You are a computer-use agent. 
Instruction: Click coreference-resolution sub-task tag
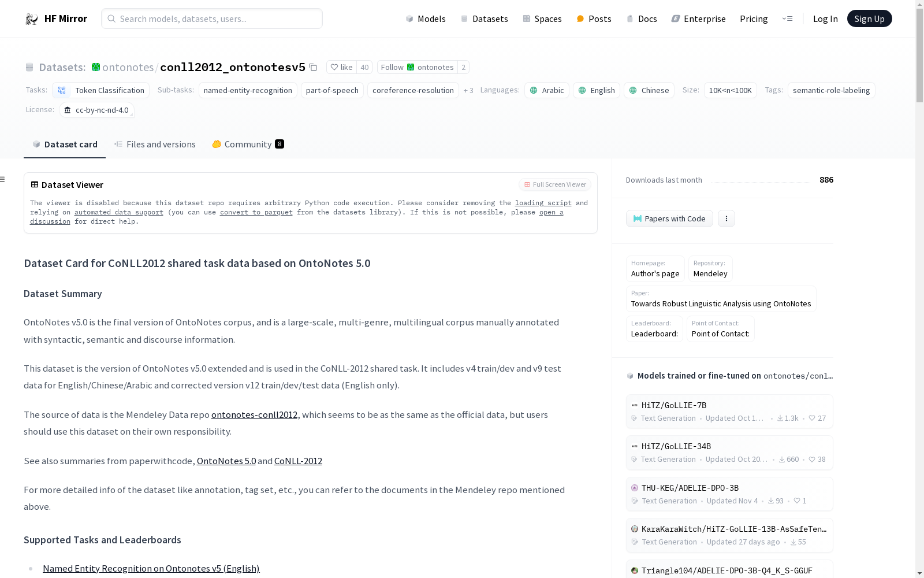point(413,90)
